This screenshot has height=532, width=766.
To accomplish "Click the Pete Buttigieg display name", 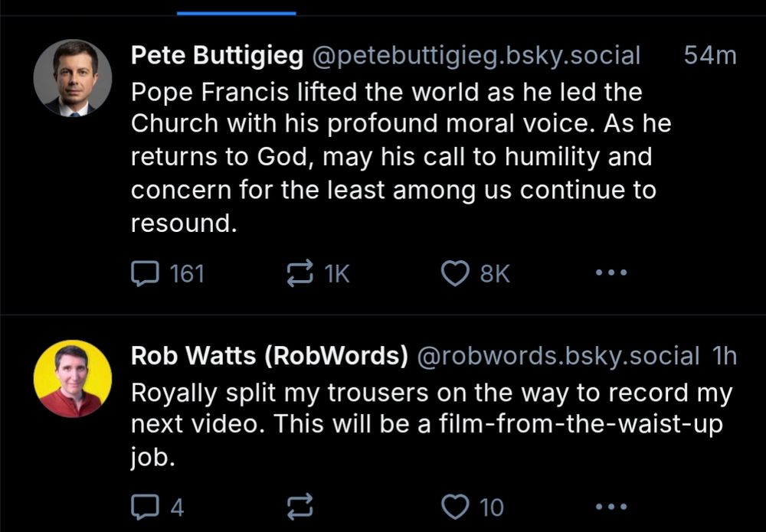I will tap(217, 55).
